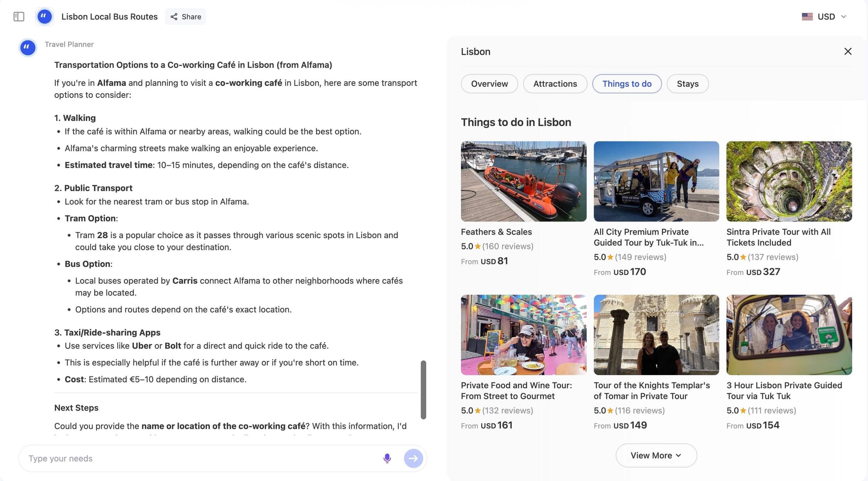Viewport: 868px width, 481px height.
Task: Open the Feathers & Scales boat thumbnail
Action: click(x=523, y=181)
